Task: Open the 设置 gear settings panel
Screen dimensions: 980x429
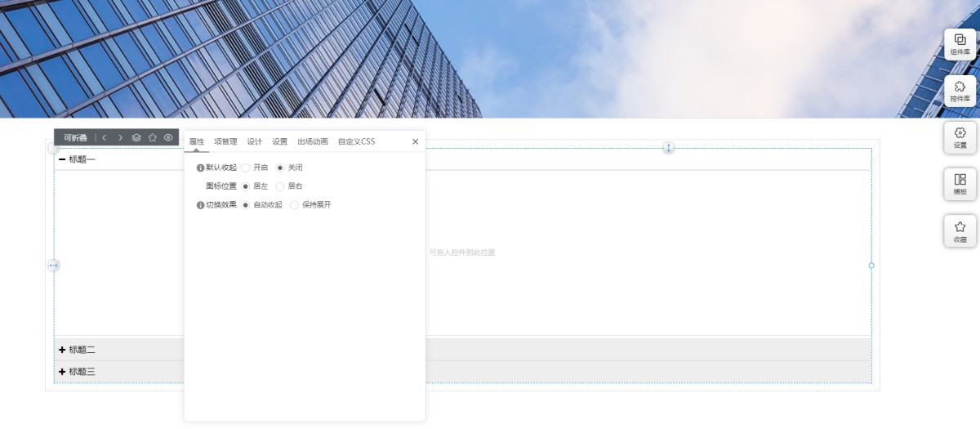Action: pyautogui.click(x=960, y=137)
